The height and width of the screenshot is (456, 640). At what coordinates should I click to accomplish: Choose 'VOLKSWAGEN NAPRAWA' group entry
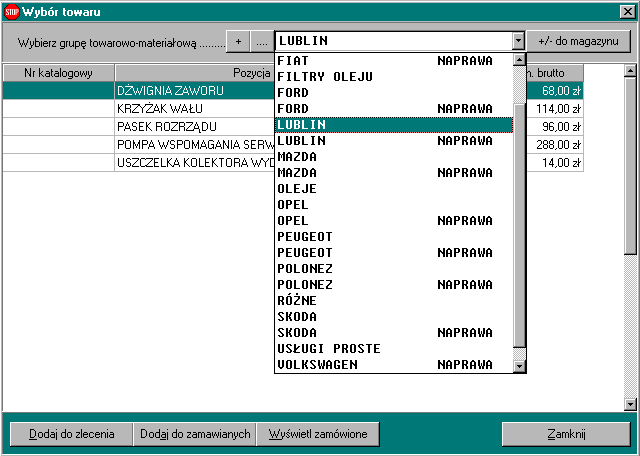(394, 365)
